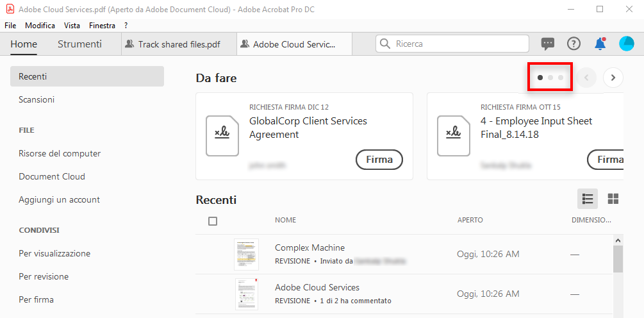Select the second carousel page dot

pyautogui.click(x=550, y=78)
